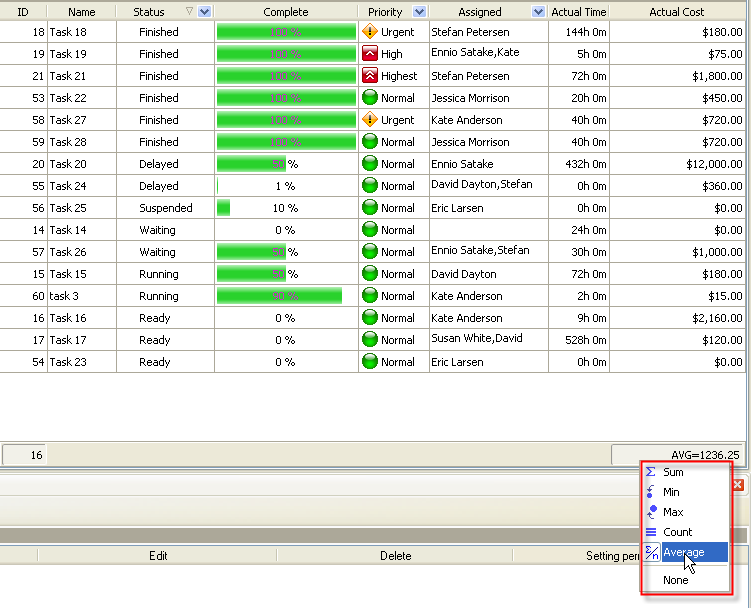751x608 pixels.
Task: Click the Normal priority green icon for Task 22
Action: [370, 98]
